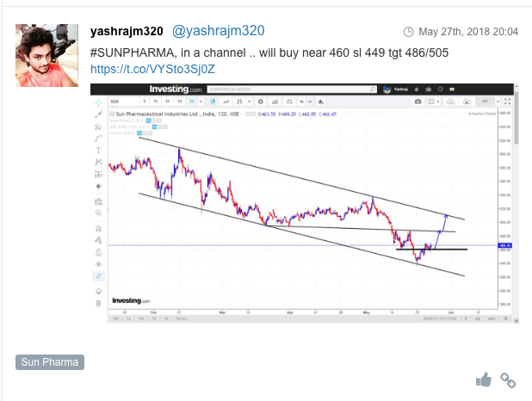Select the measure tool in chart sidebar
532x401 pixels.
(98, 201)
